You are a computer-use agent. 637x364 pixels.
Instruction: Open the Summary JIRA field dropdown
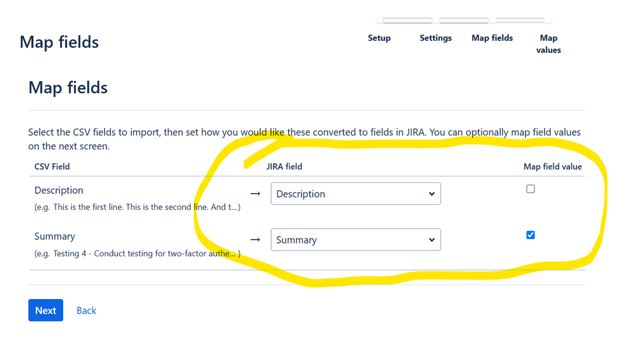[355, 240]
